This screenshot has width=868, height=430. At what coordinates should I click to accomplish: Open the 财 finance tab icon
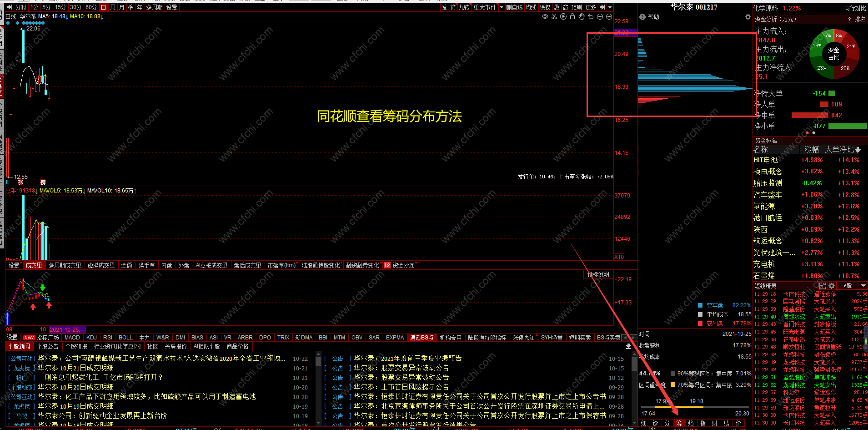tap(715, 423)
